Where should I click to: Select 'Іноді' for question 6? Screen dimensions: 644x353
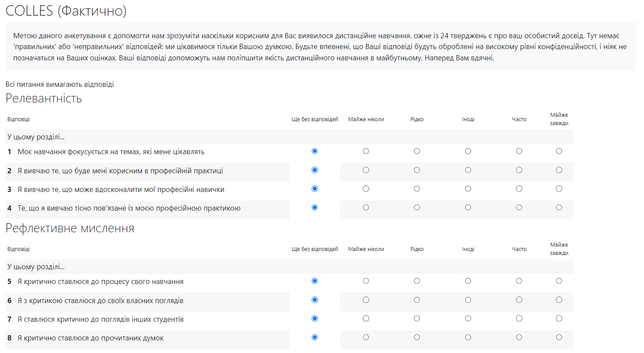468,300
